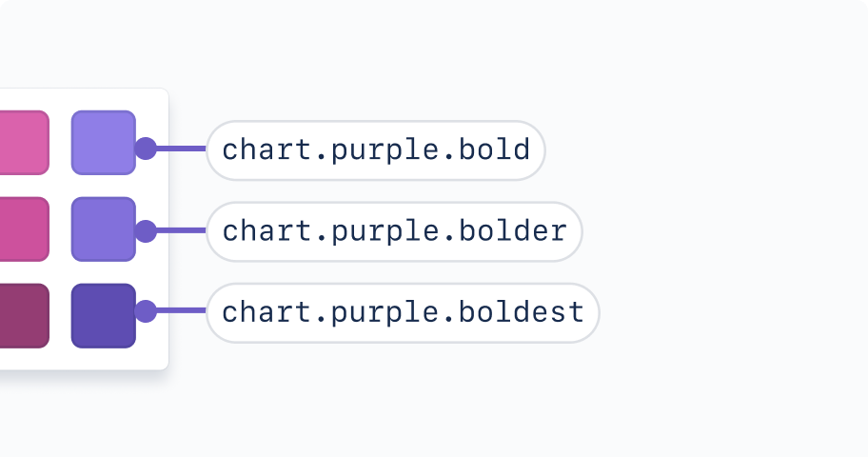Click the connector dot for chart.purple.bold
Viewport: 868px width, 457px height.
point(146,149)
